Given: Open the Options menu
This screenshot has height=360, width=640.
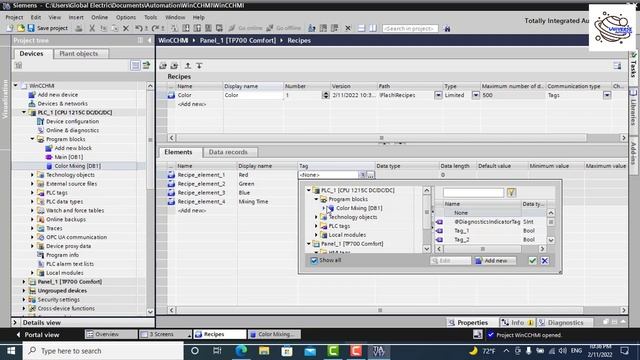Looking at the screenshot, I should [126, 18].
